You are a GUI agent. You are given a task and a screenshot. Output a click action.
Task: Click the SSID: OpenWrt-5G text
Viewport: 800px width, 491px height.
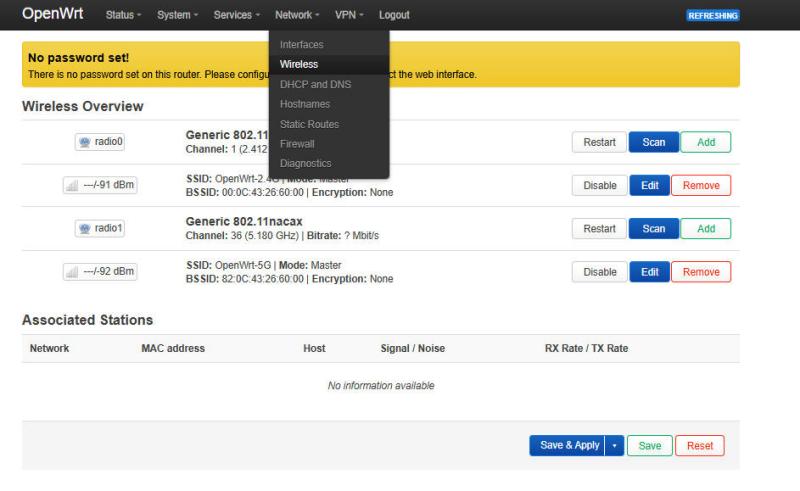(x=229, y=265)
